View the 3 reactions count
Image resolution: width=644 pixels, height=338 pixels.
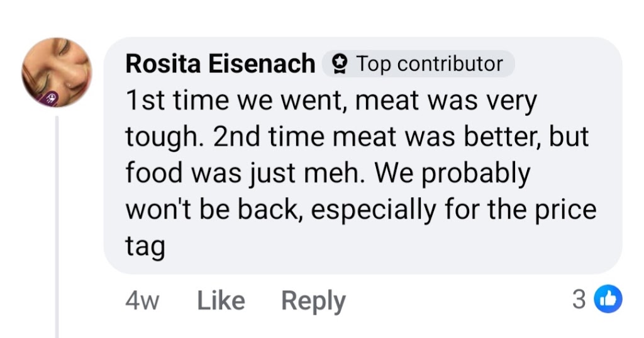579,300
